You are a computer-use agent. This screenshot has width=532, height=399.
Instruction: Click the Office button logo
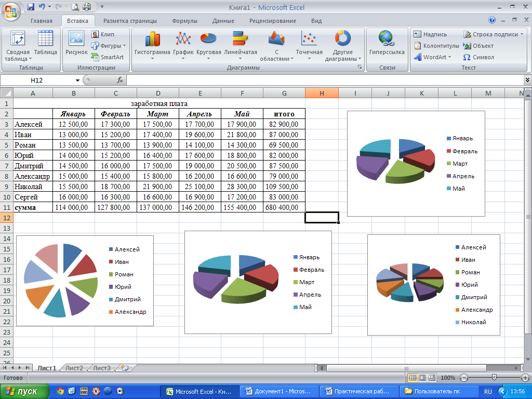pyautogui.click(x=11, y=11)
